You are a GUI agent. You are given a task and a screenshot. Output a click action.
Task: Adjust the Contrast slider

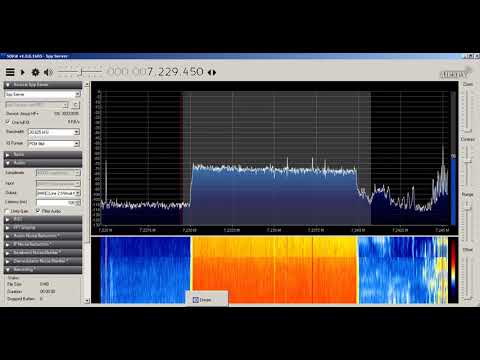[x=468, y=165]
